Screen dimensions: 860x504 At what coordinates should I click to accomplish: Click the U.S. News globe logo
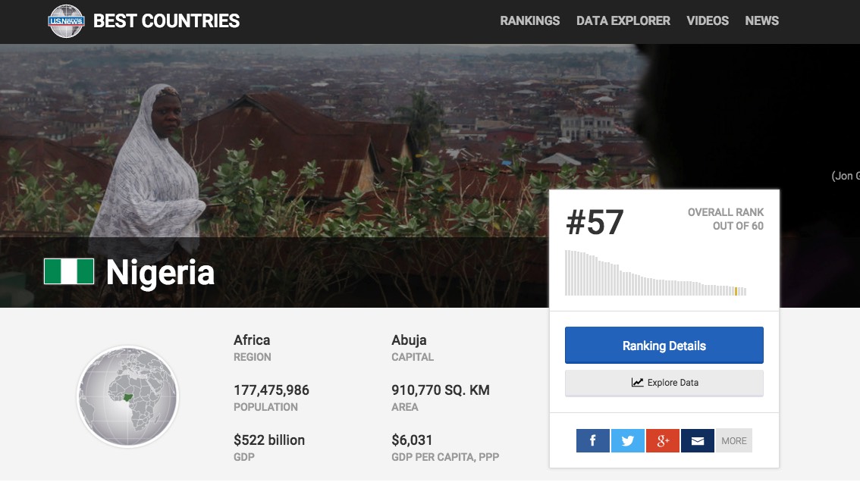pyautogui.click(x=66, y=21)
